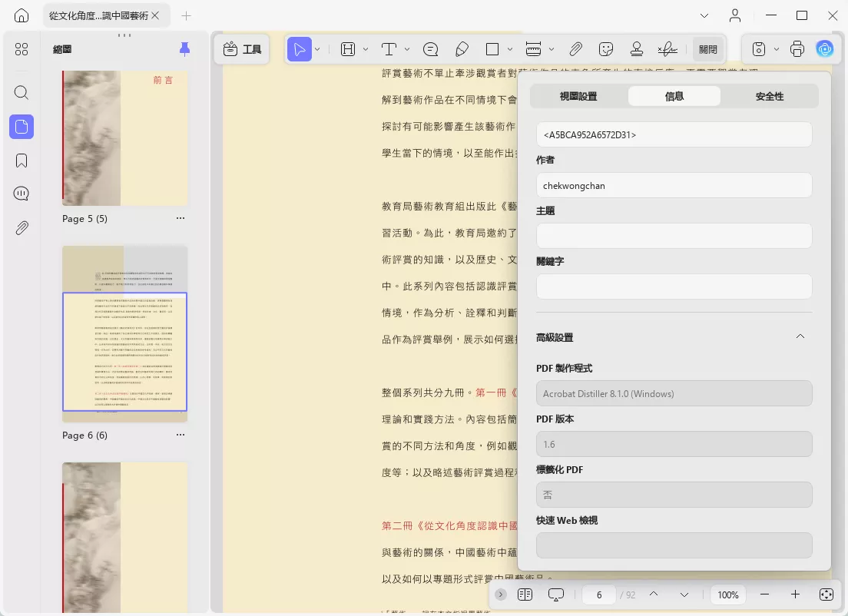Viewport: 848px width, 616px height.
Task: Select the page thumbnails sidebar icon
Action: pyautogui.click(x=22, y=127)
